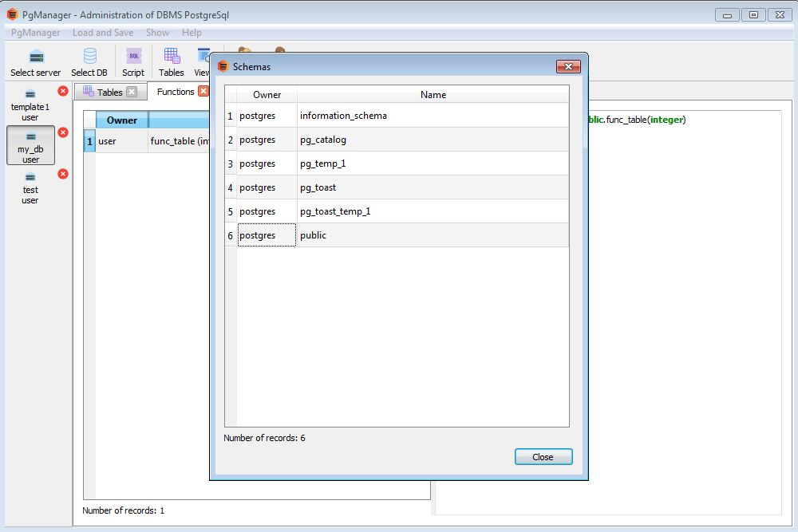Disconnect my_db using its red X

(x=63, y=132)
